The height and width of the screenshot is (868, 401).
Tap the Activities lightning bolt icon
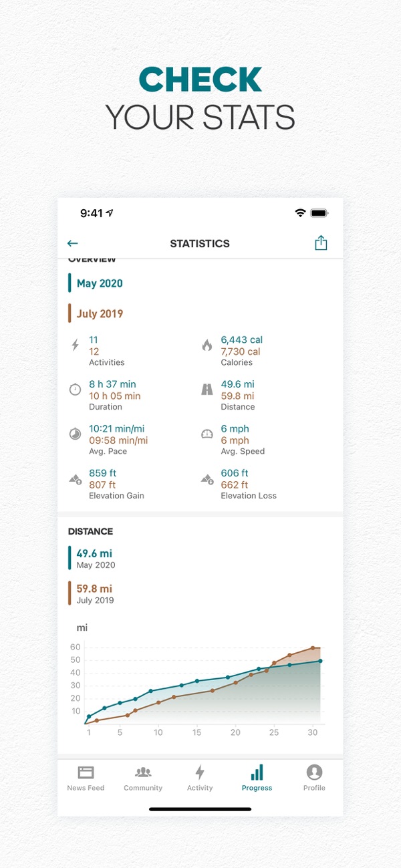(75, 345)
